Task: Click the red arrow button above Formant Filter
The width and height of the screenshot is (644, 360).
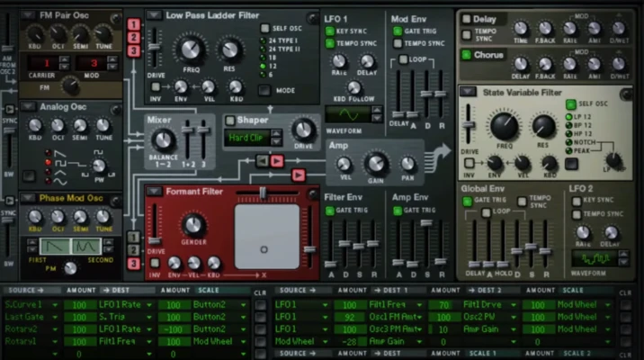Action: pos(299,175)
